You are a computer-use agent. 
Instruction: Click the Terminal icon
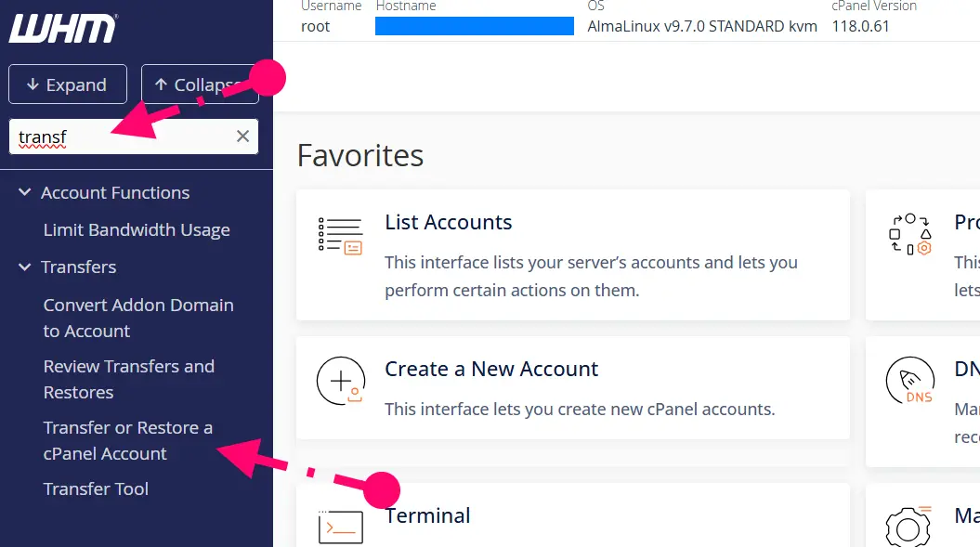[x=340, y=527]
